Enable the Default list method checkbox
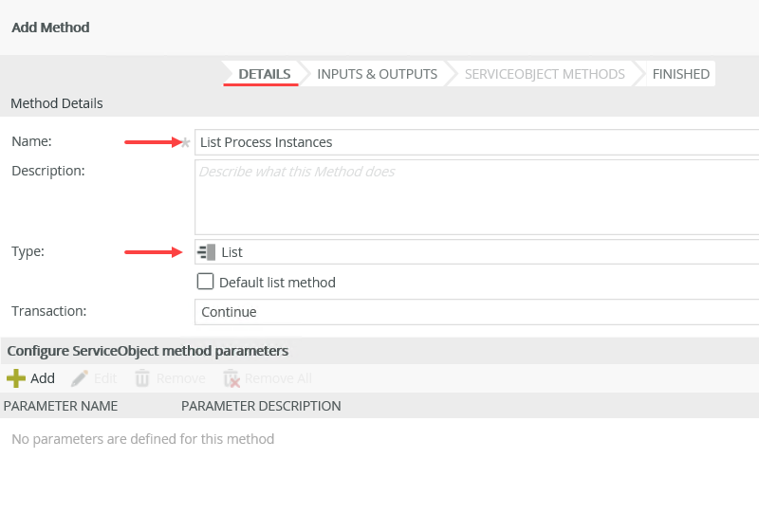 click(x=205, y=282)
